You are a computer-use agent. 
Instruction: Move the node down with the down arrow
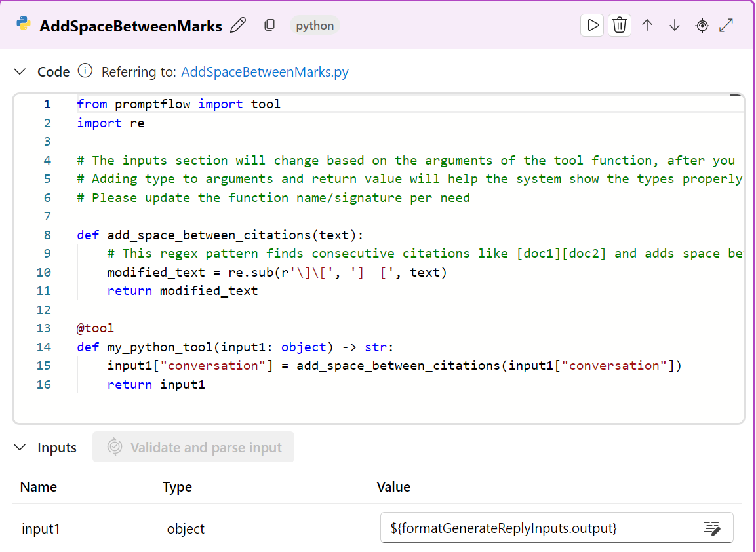click(675, 25)
